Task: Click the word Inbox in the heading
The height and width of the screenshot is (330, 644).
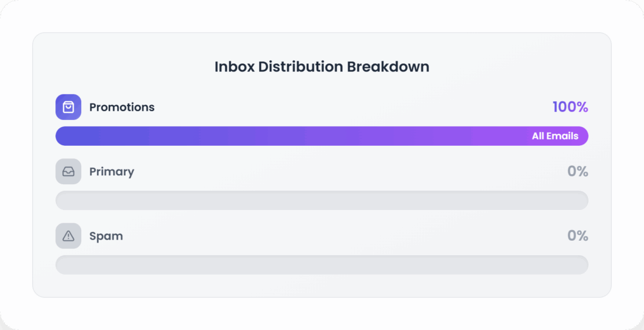Action: [x=231, y=67]
